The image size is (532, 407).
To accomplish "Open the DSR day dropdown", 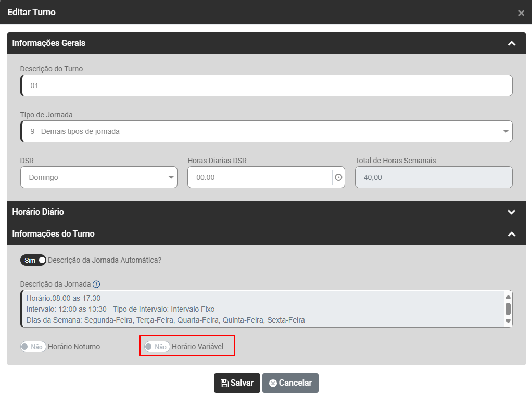I will pos(99,177).
